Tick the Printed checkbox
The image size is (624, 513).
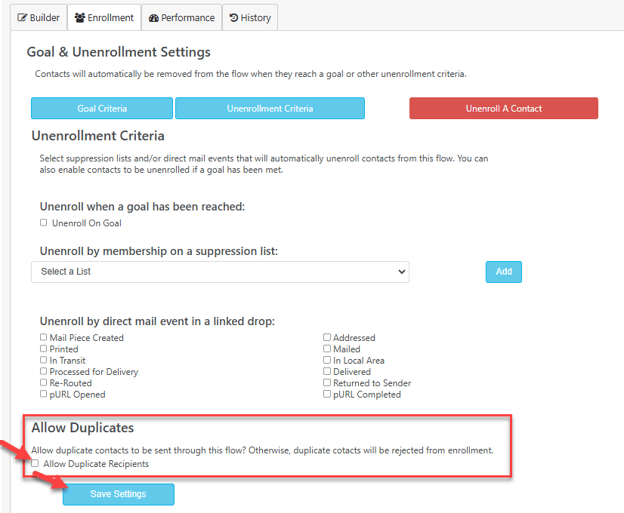tap(43, 349)
